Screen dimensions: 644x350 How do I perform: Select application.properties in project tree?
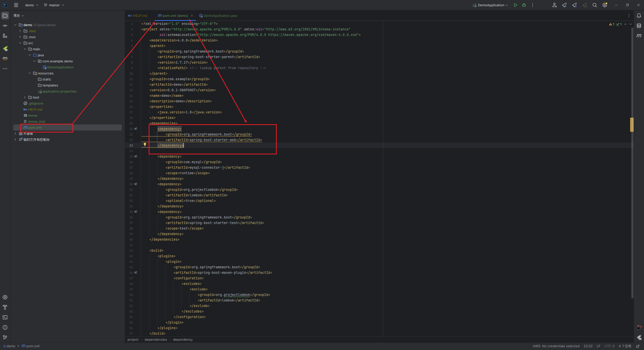click(x=59, y=91)
